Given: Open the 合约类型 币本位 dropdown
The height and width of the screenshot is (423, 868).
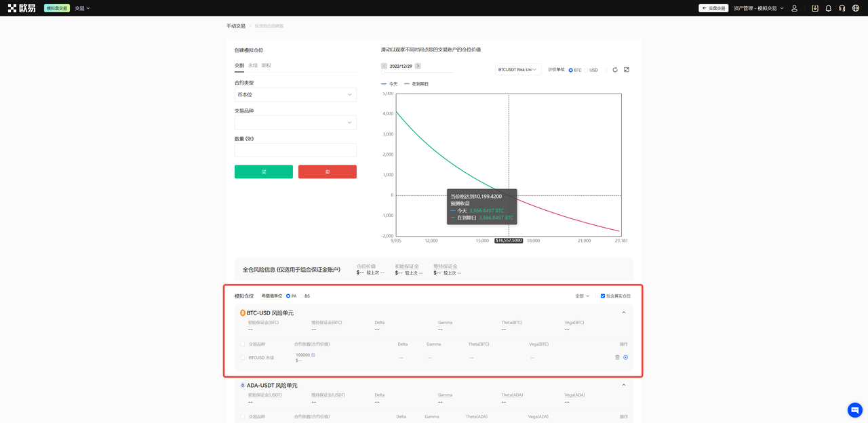Looking at the screenshot, I should tap(295, 95).
